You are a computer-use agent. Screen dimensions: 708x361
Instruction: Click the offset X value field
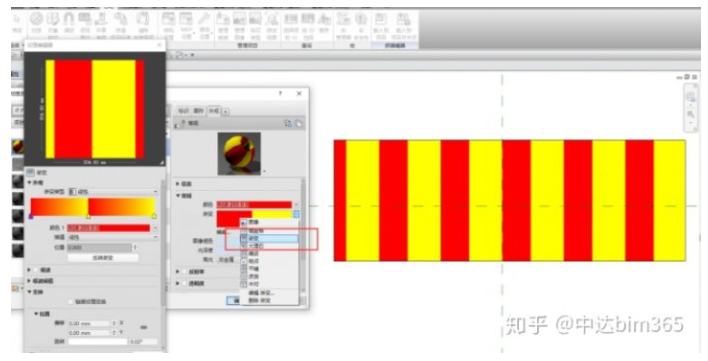[89, 324]
